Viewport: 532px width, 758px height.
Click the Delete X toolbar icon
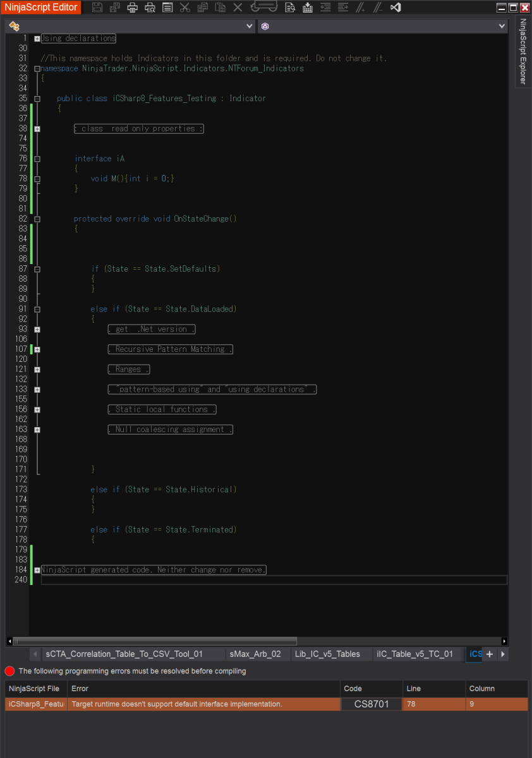click(238, 8)
